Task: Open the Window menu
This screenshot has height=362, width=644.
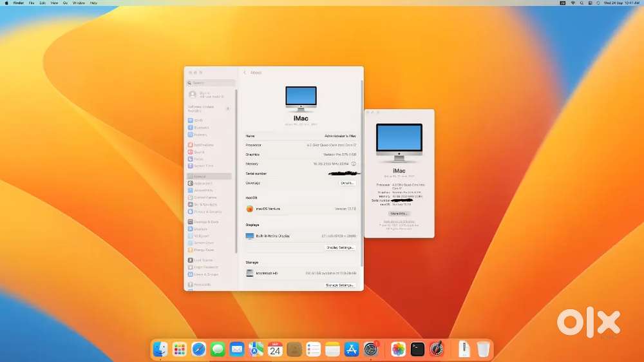Action: [x=79, y=3]
